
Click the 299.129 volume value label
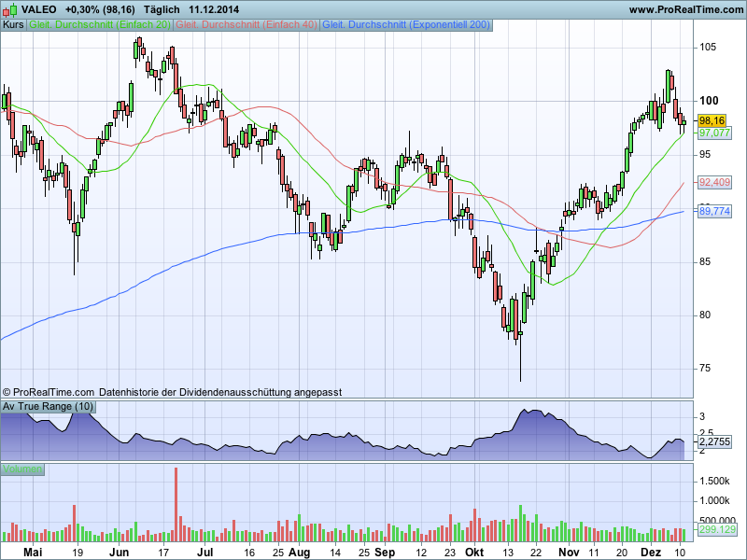pyautogui.click(x=717, y=529)
